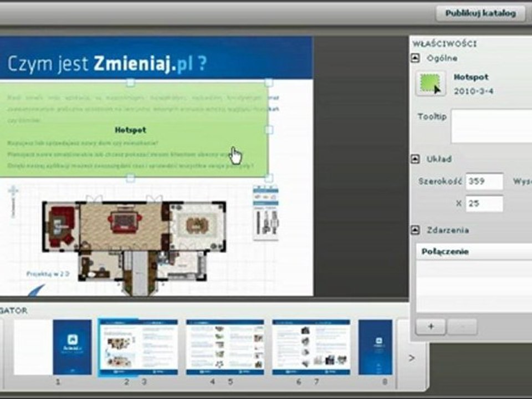Collapse the Układ section
Image resolution: width=532 pixels, height=399 pixels.
[415, 159]
